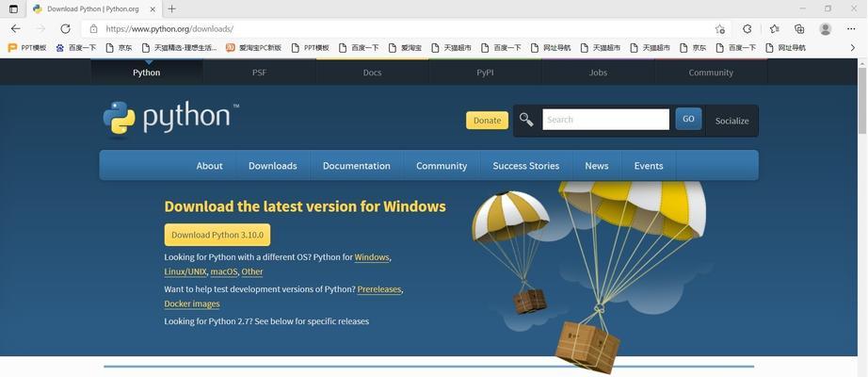Open the 爱淘宝PC新版 bookmark
Screen dimensions: 868x377
point(253,48)
